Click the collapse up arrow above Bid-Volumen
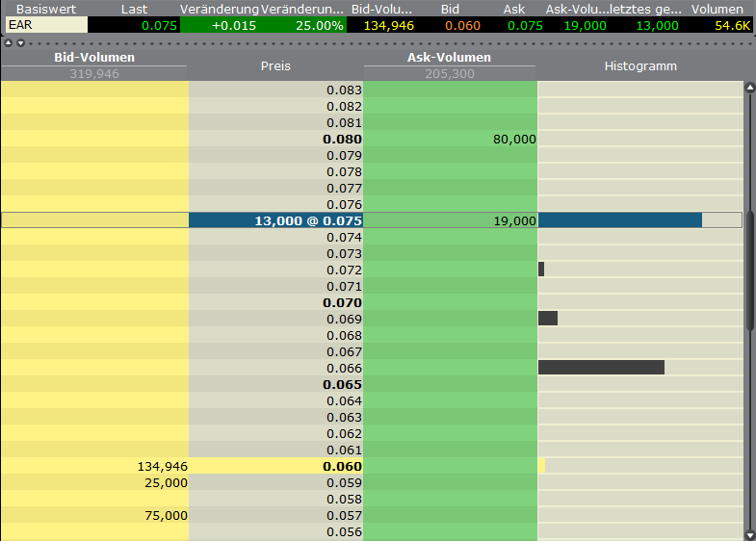The image size is (756, 541). pos(8,43)
